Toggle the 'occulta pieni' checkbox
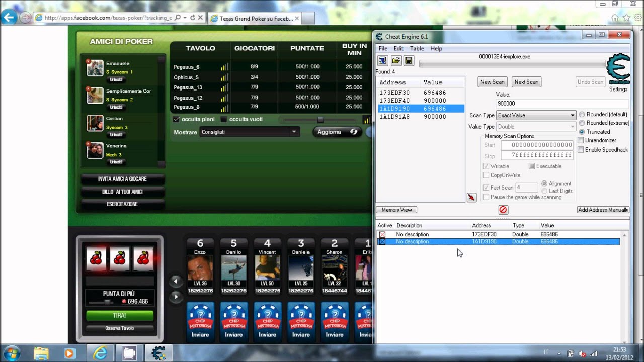 tap(176, 119)
